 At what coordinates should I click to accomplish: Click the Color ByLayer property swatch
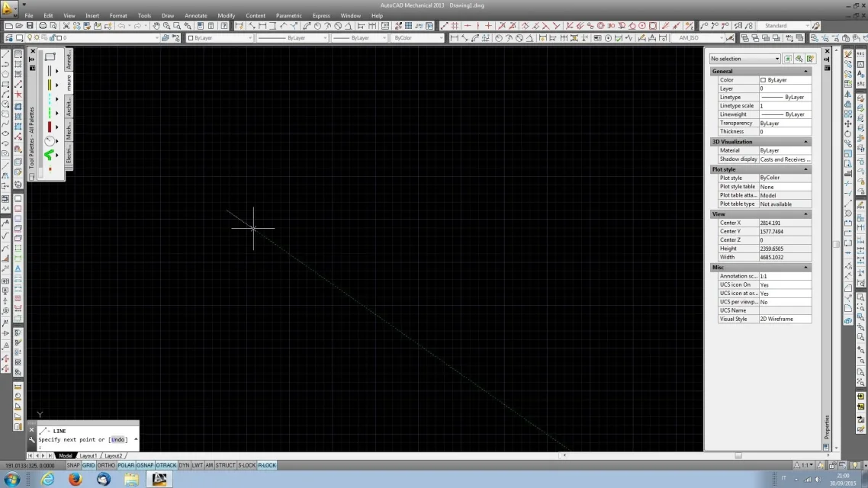click(763, 80)
